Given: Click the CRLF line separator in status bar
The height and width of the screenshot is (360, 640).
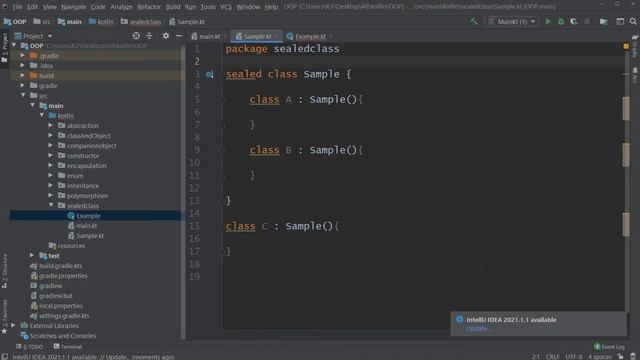Looking at the screenshot, I should coord(552,357).
